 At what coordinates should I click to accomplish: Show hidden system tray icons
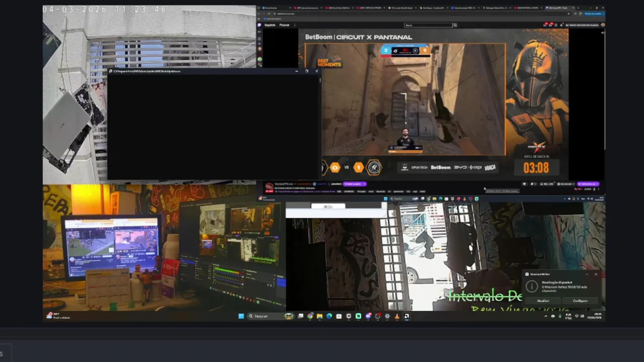coord(546,316)
